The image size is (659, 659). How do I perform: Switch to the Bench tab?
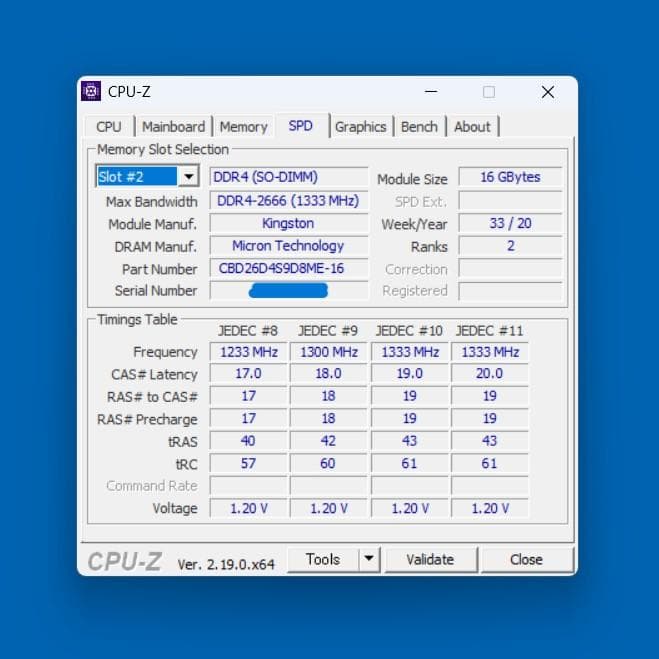[x=419, y=127]
